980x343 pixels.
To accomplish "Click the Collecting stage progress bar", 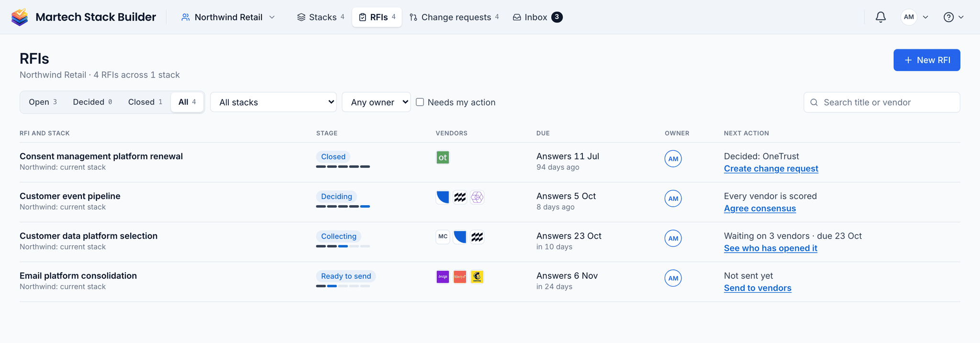I will (343, 246).
